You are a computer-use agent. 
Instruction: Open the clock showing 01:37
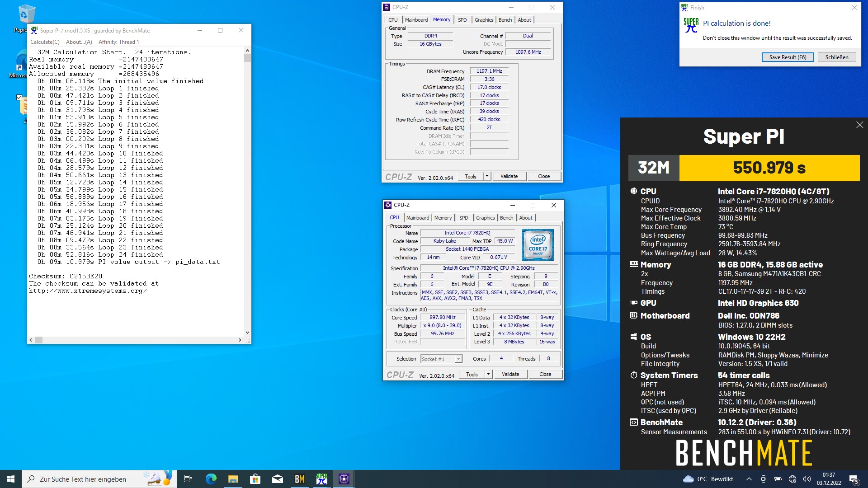tap(829, 479)
